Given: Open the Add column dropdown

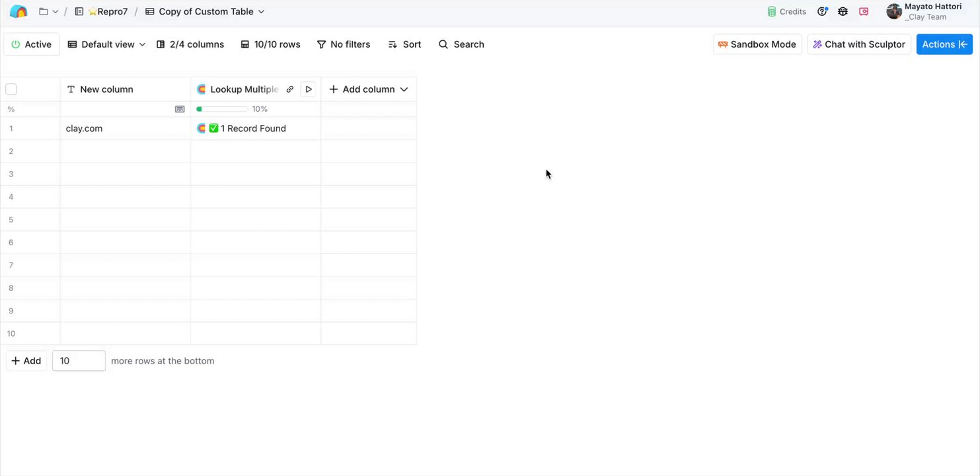Looking at the screenshot, I should click(369, 89).
